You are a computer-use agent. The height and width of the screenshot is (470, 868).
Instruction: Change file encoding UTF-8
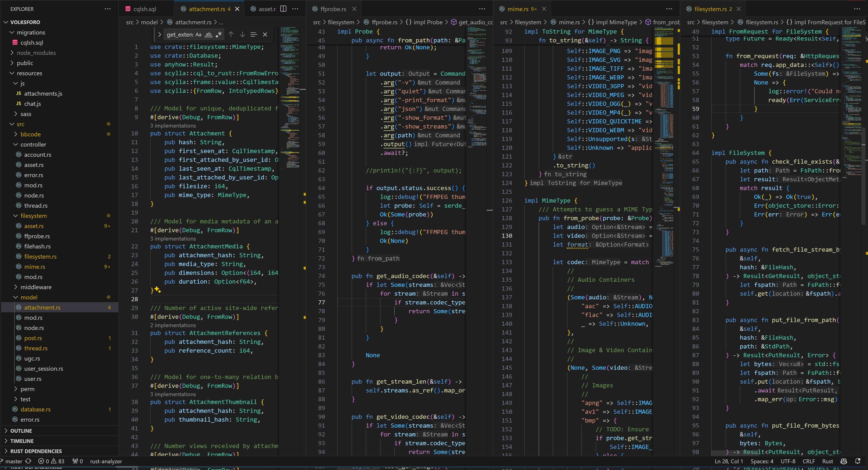788,461
